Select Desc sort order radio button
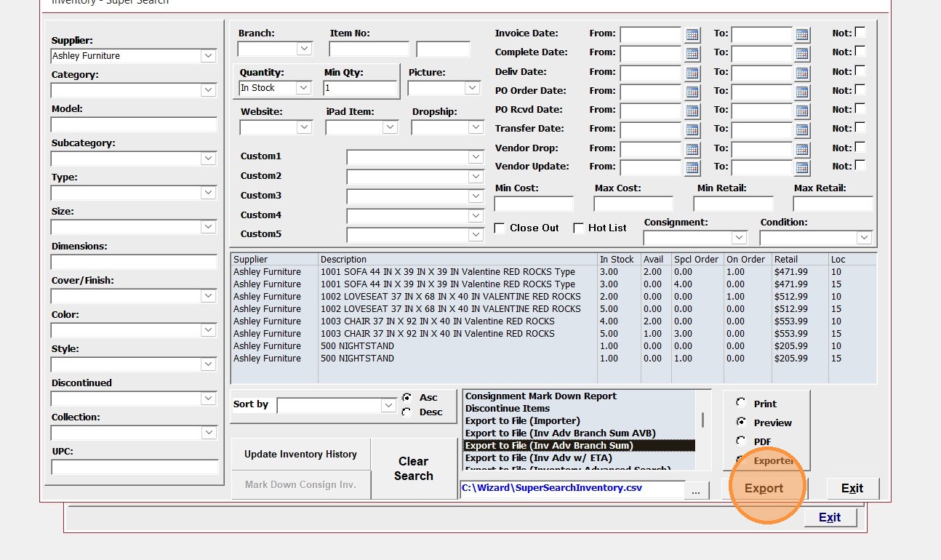 coord(407,412)
